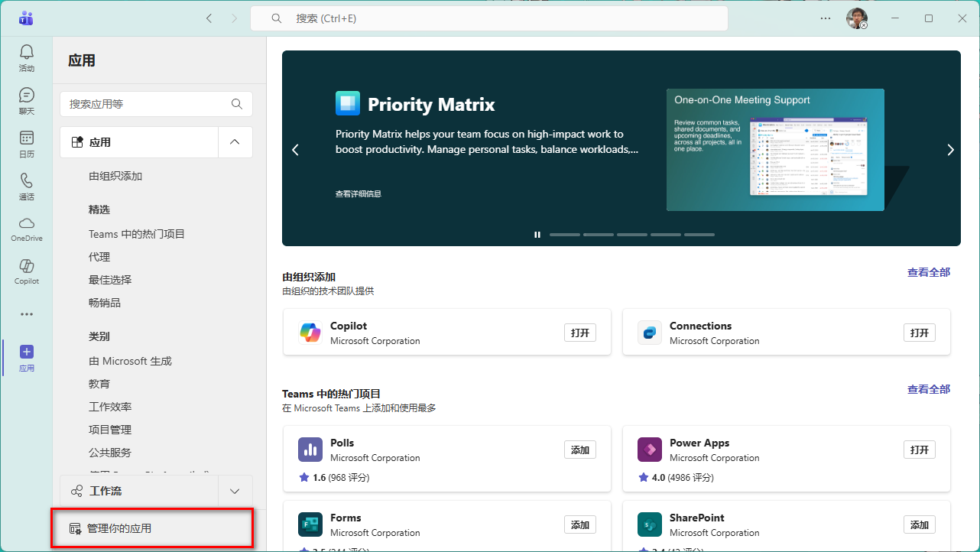The image size is (980, 552).
Task: Click the 1.6 (968 评分) rating
Action: point(334,478)
